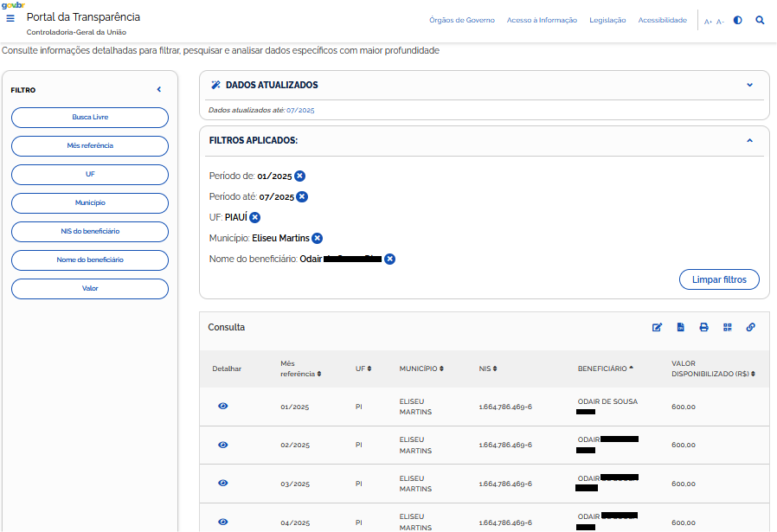
Task: Show the QR code icon
Action: tap(728, 328)
